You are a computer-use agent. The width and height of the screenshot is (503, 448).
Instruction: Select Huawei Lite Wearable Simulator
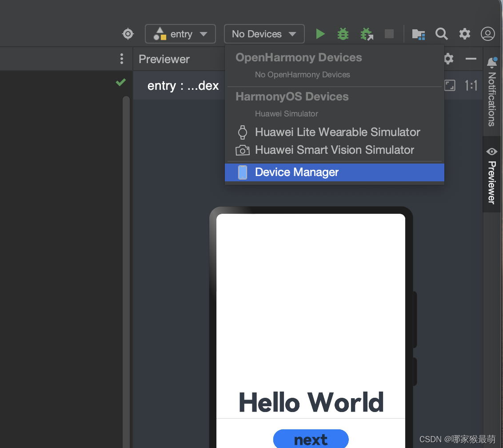pyautogui.click(x=334, y=132)
